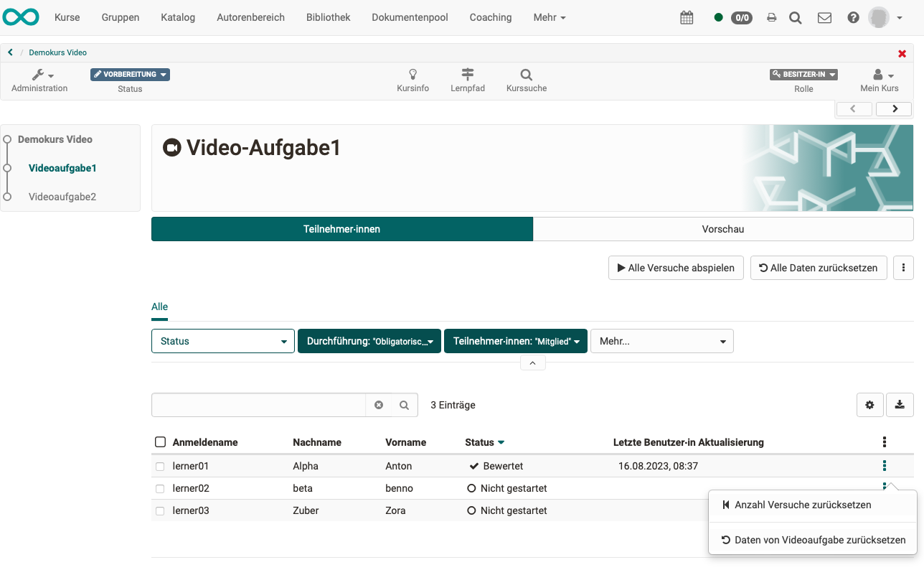Start Kurssuche via magnifier icon
This screenshot has width=924, height=570.
(526, 79)
